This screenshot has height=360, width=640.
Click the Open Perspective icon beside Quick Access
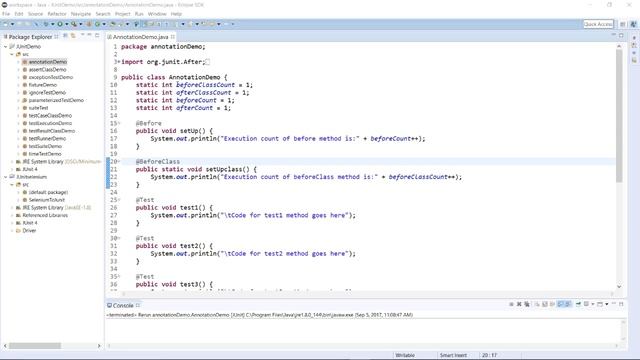click(622, 24)
